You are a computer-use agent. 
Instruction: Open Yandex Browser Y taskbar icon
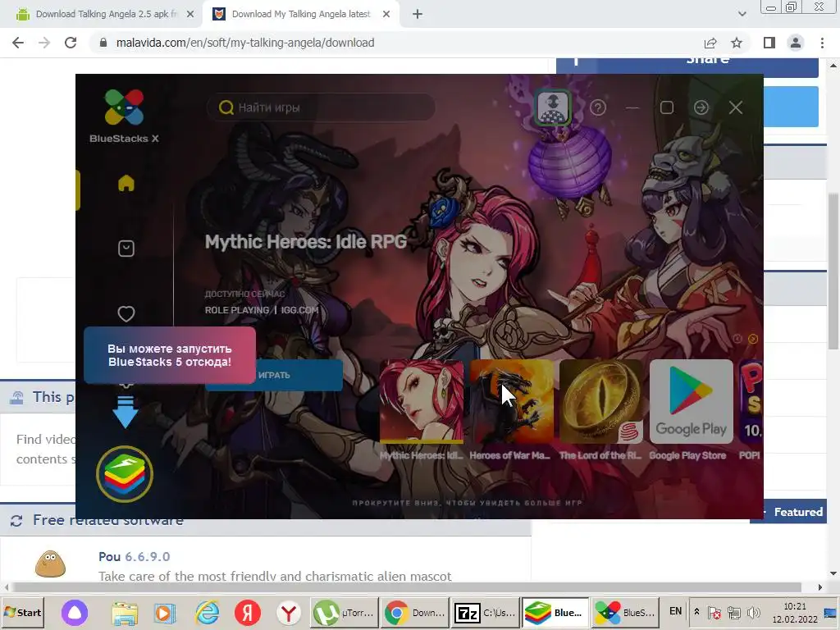point(289,612)
